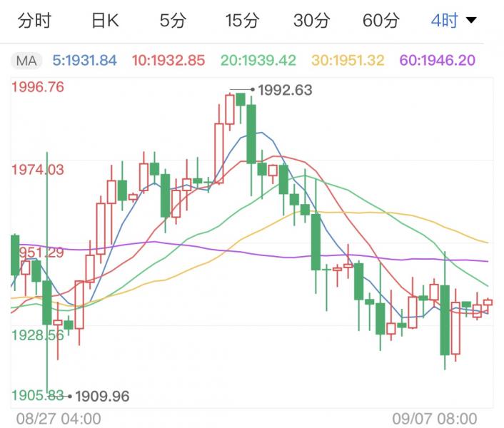Click the 1909.96 low price marker

(102, 396)
